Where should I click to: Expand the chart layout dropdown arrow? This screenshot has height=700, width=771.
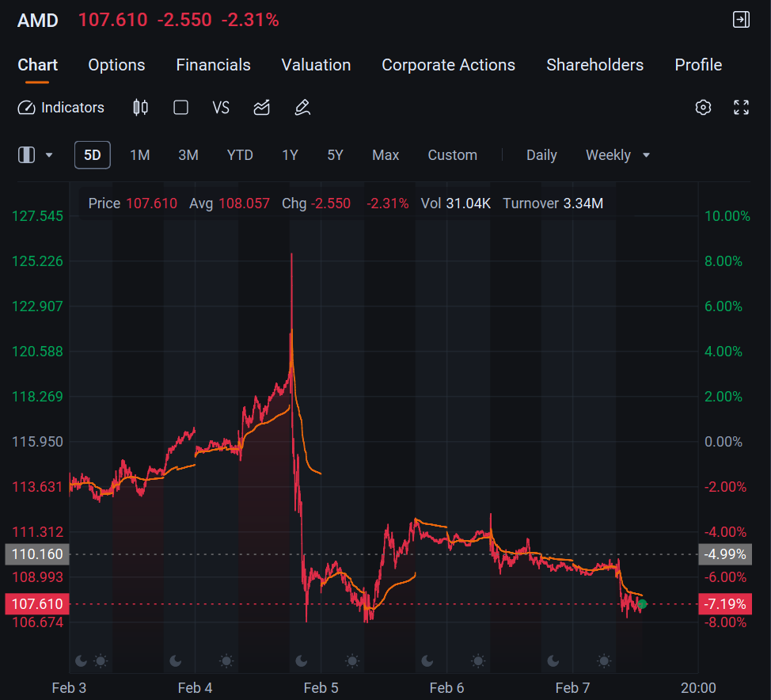click(x=48, y=155)
